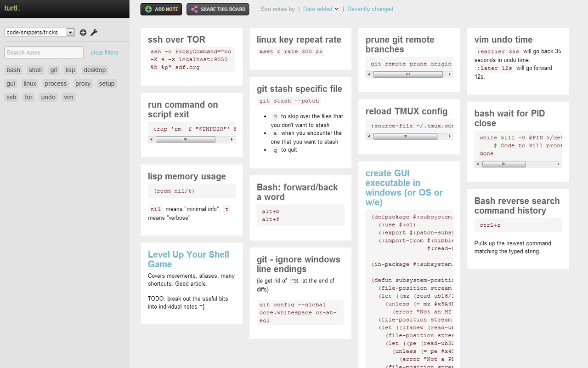588x368 pixels.
Task: Open Level Up Your Shell Game link
Action: pyautogui.click(x=188, y=259)
